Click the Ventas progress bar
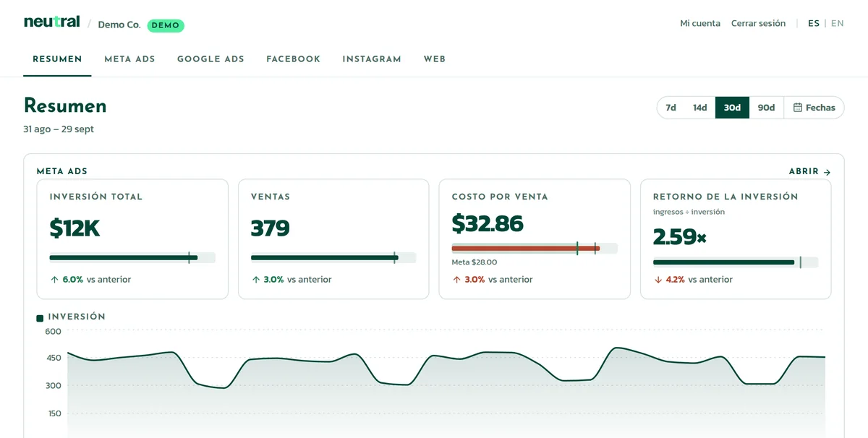Viewport: 868px width, 438px height. 333,257
